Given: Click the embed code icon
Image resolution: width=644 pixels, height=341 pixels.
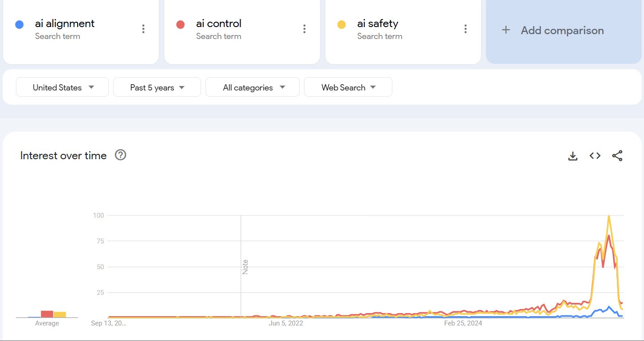Looking at the screenshot, I should [595, 156].
